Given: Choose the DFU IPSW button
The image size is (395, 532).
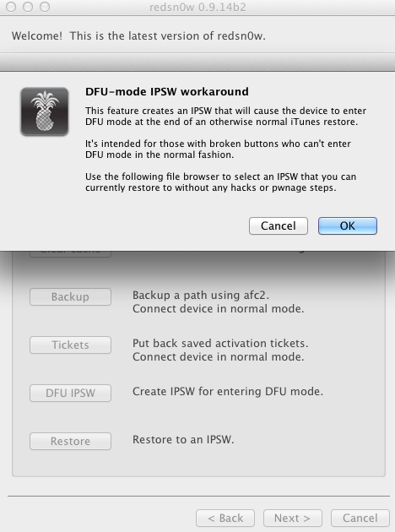Looking at the screenshot, I should [70, 394].
